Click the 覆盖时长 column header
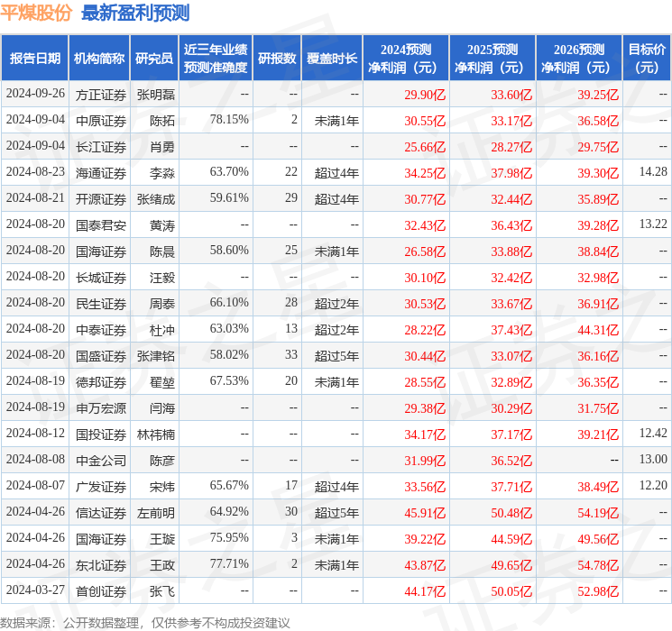This screenshot has height=631, width=672. pyautogui.click(x=332, y=59)
